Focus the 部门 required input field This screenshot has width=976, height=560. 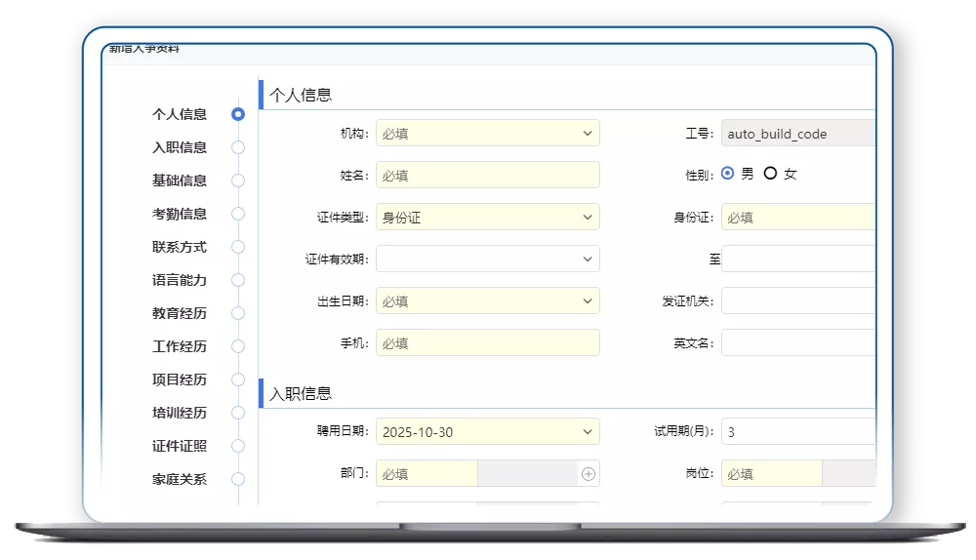[427, 474]
